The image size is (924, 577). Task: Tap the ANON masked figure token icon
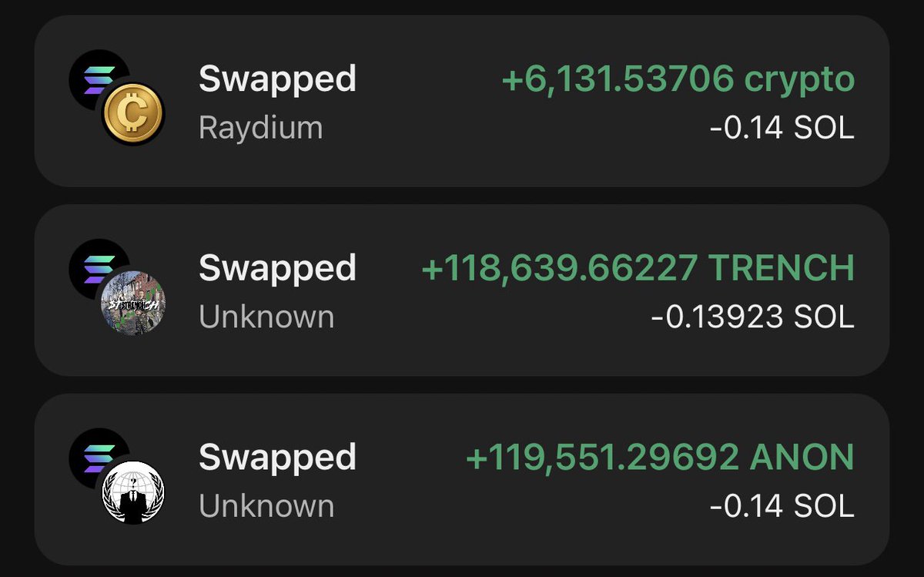coord(132,493)
